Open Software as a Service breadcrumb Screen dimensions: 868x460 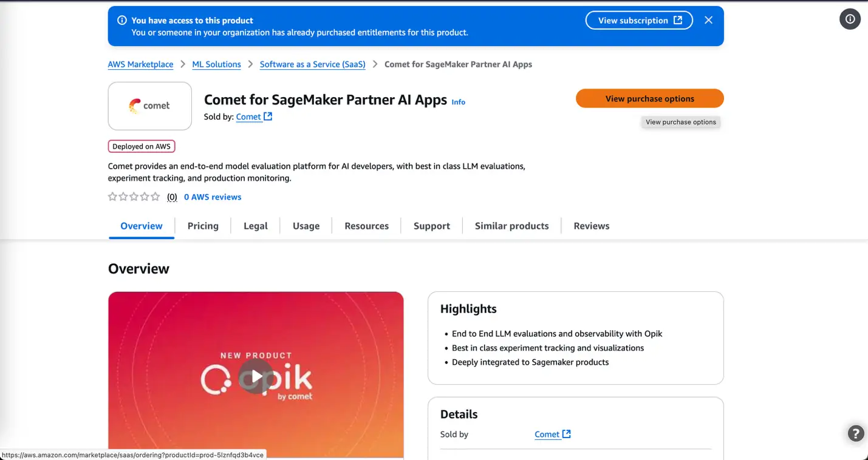312,64
